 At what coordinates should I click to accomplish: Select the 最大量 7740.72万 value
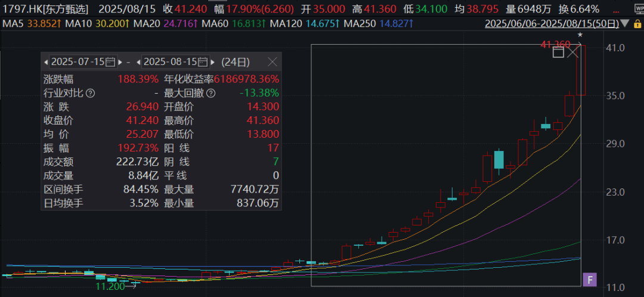click(x=255, y=190)
